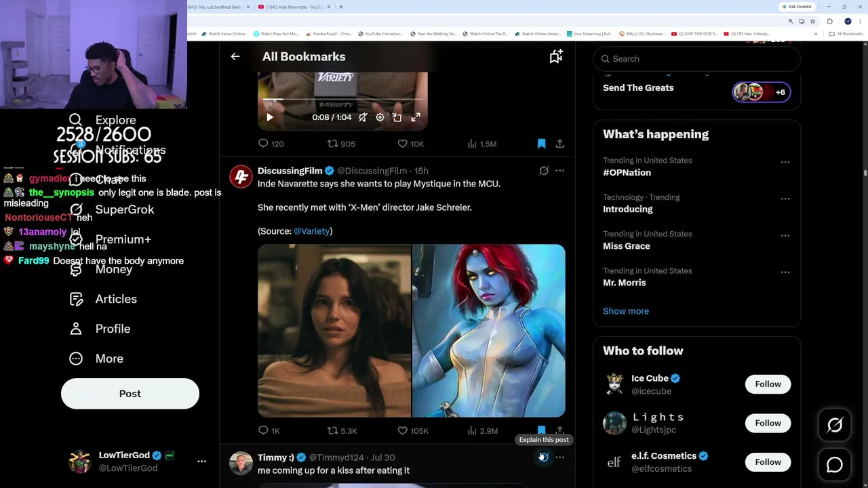Open SuperGrok from the sidebar
Viewport: 868px width, 488px height.
pos(112,209)
